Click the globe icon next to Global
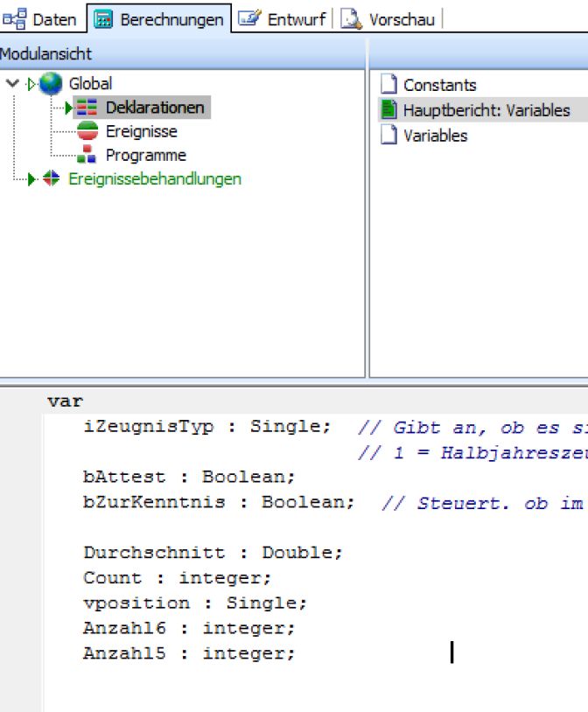This screenshot has height=712, width=588. click(51, 84)
